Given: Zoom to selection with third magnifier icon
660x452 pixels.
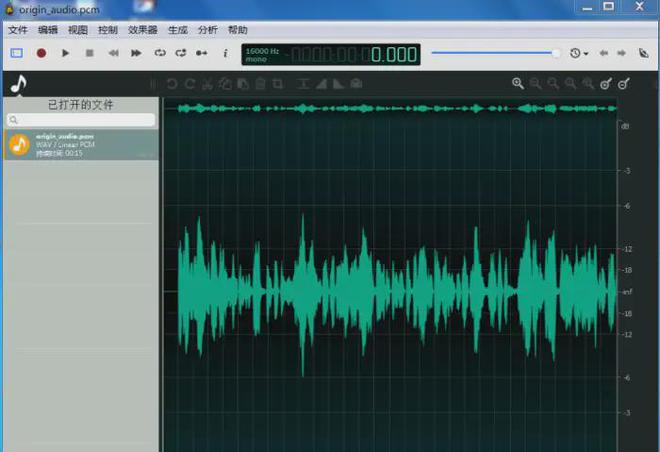Looking at the screenshot, I should [553, 84].
